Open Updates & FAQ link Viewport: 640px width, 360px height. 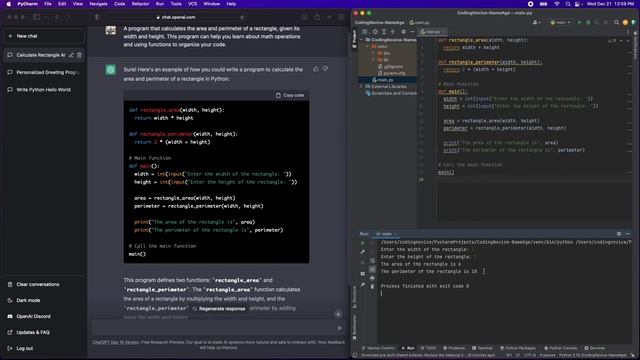click(44, 332)
